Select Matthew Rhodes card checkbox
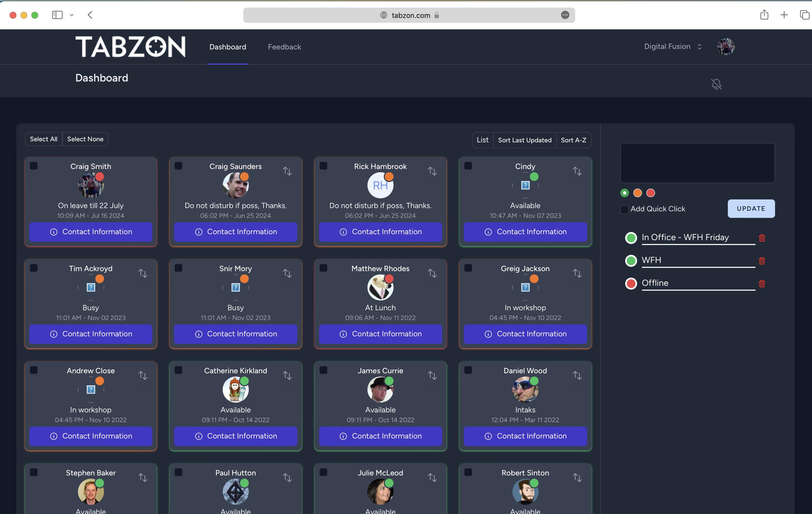The image size is (812, 514). [x=323, y=268]
